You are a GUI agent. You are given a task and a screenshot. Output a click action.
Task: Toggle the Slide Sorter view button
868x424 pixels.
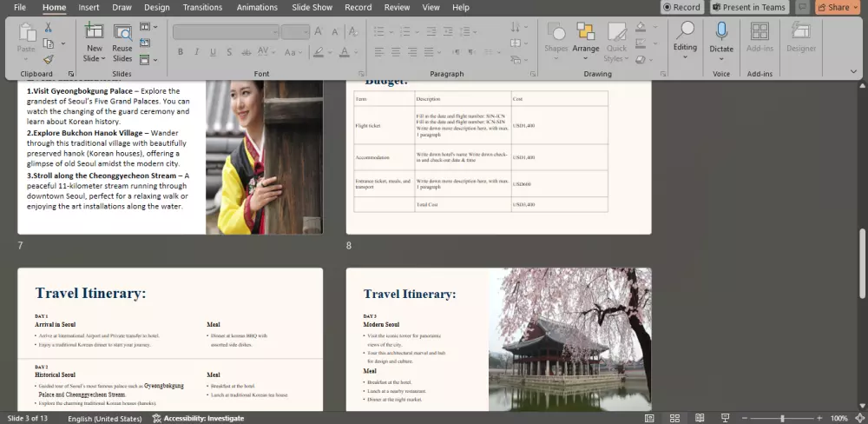tap(674, 418)
